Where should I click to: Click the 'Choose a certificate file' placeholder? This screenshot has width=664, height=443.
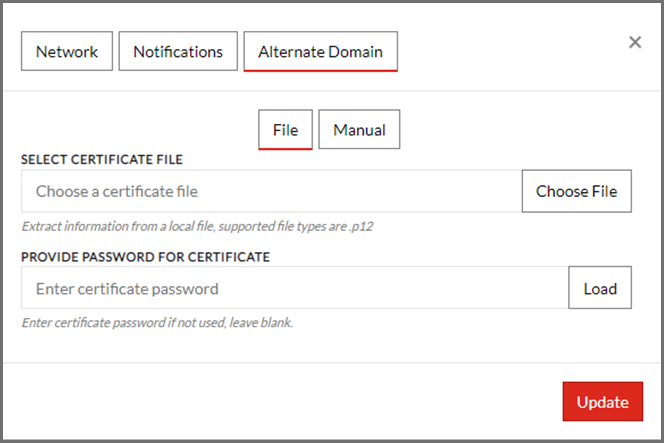(117, 191)
